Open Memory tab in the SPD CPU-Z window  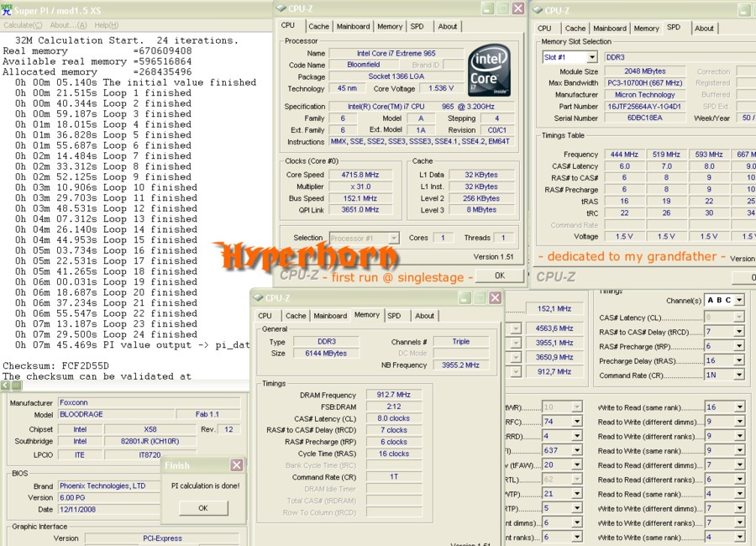coord(646,29)
